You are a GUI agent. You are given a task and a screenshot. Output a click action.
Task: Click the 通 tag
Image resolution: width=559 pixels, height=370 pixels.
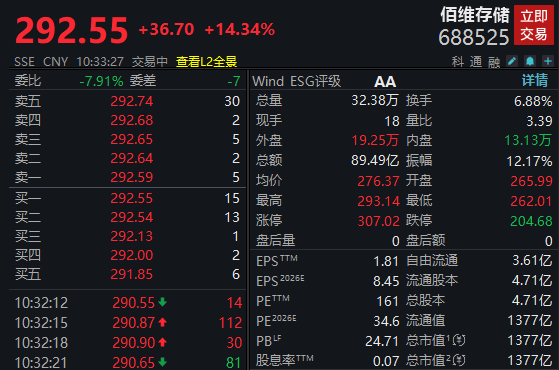pyautogui.click(x=476, y=62)
